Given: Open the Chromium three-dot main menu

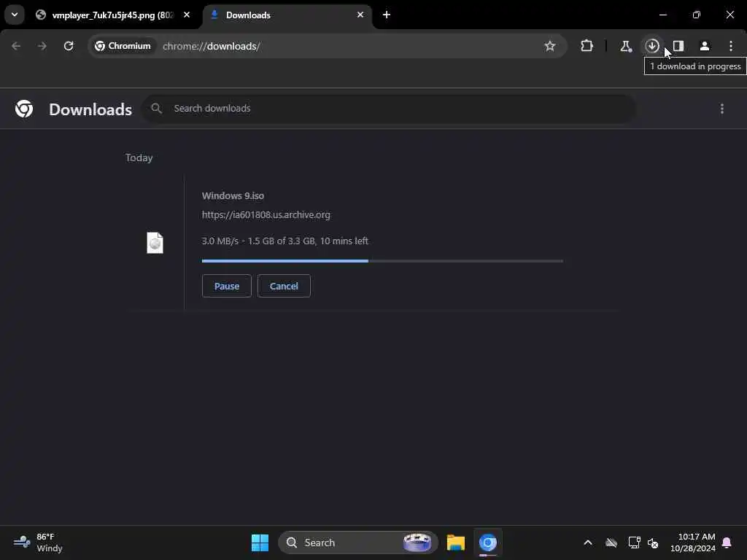Looking at the screenshot, I should click(731, 46).
